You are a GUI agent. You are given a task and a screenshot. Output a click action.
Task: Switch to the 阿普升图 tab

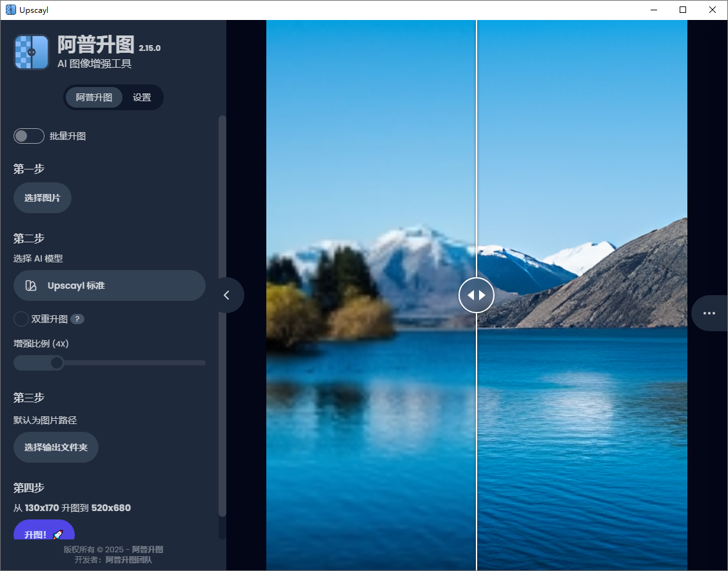click(93, 97)
